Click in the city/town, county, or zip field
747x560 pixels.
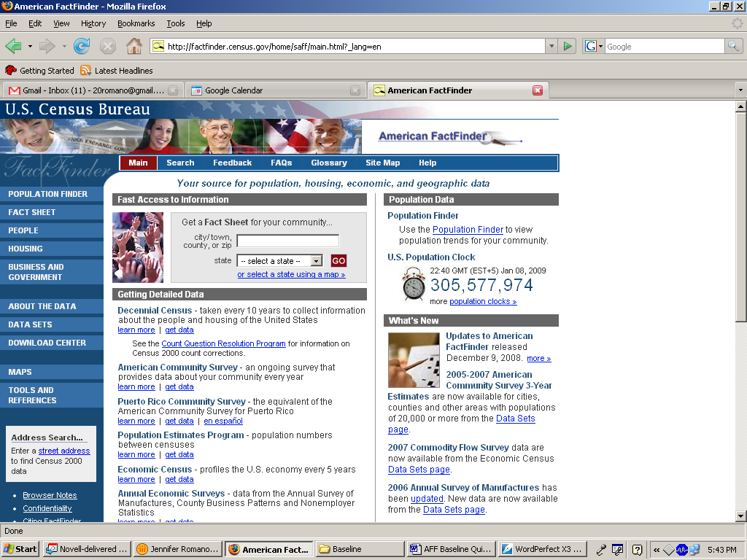point(287,241)
